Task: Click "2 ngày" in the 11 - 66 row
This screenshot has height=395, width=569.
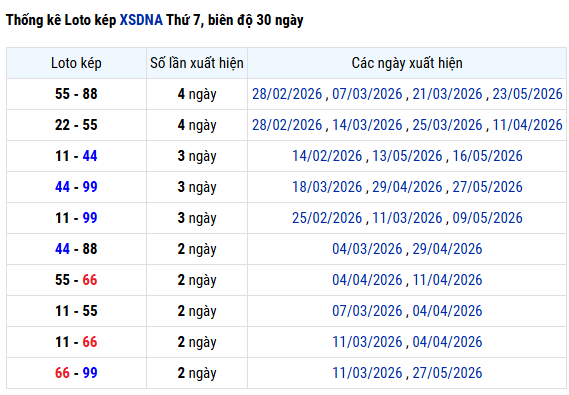Action: coord(197,342)
